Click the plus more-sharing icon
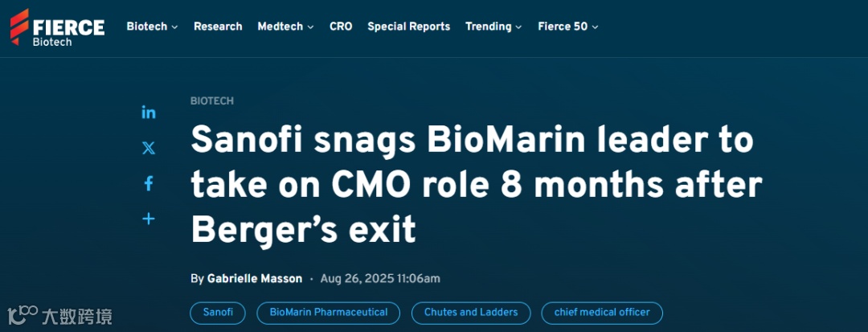Viewport: 868px width, 332px height. pyautogui.click(x=149, y=219)
